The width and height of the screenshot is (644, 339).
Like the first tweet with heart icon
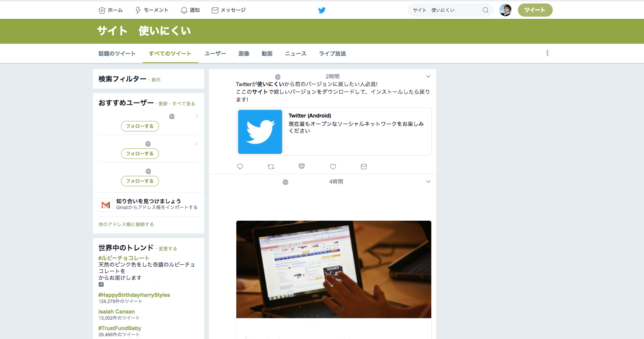(x=333, y=167)
